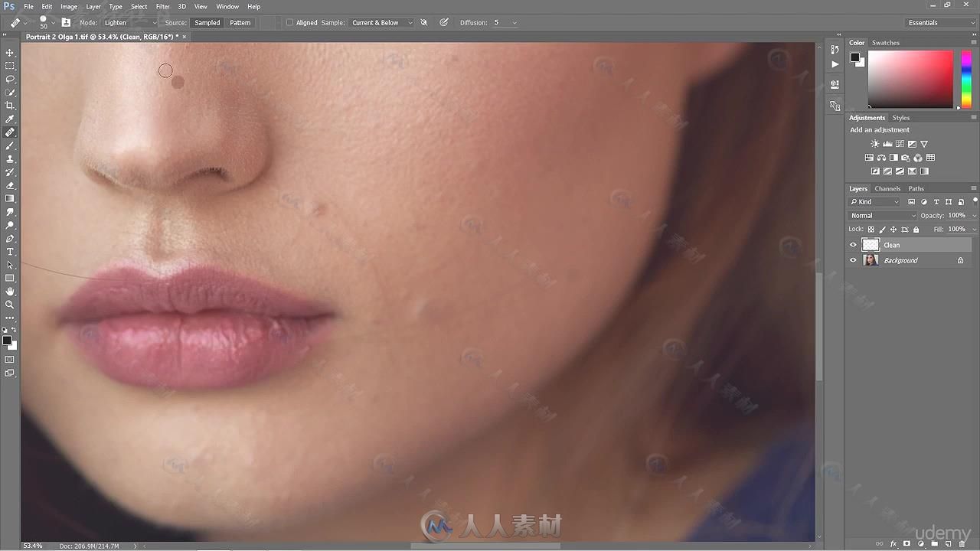Select the Healing Brush tool in toolbox

tap(10, 132)
